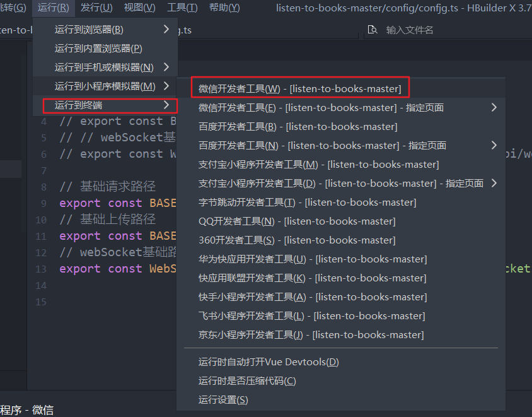Click the comment 基础请求路径 on line 8
Viewport: 532px width, 417px height.
(x=118, y=187)
